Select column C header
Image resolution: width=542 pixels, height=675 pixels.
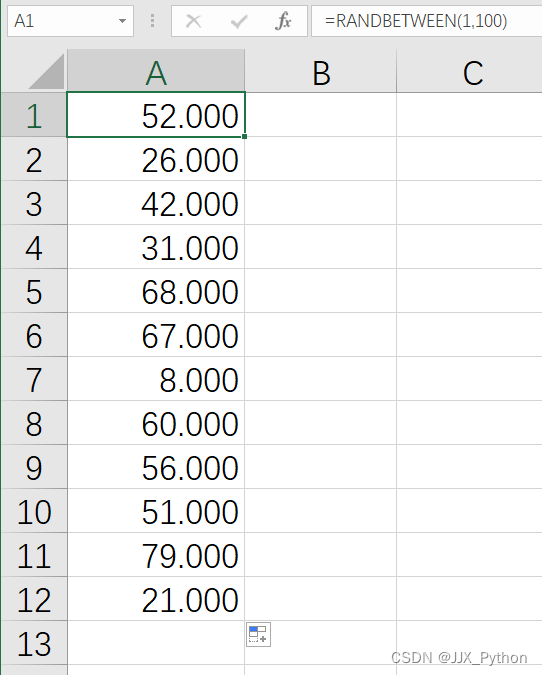click(469, 71)
